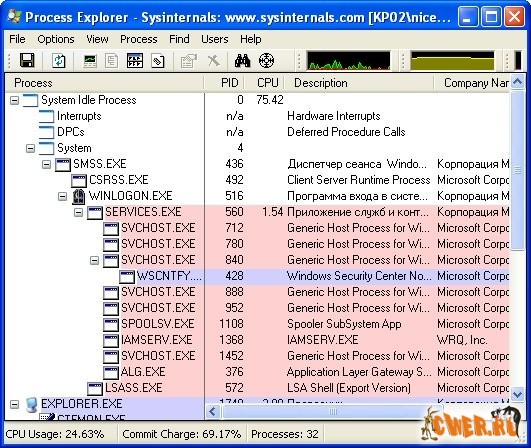Sort by the CPU column header

[x=264, y=83]
